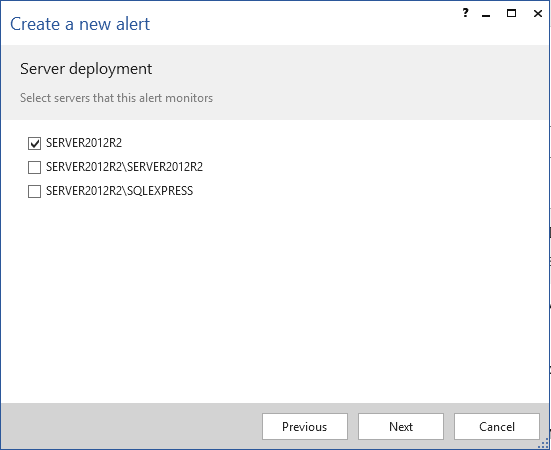The image size is (551, 450).
Task: Minimize the Create a new alert dialog
Action: coord(486,15)
